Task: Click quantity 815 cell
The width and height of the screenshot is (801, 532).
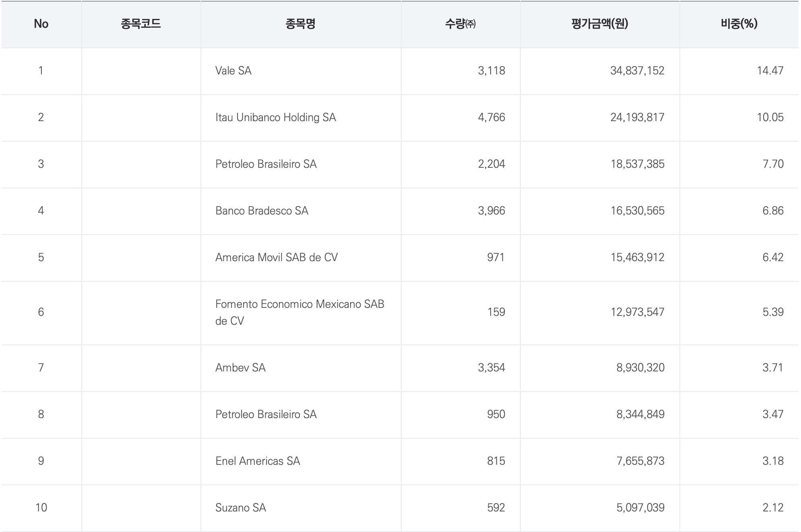Action: click(x=496, y=461)
